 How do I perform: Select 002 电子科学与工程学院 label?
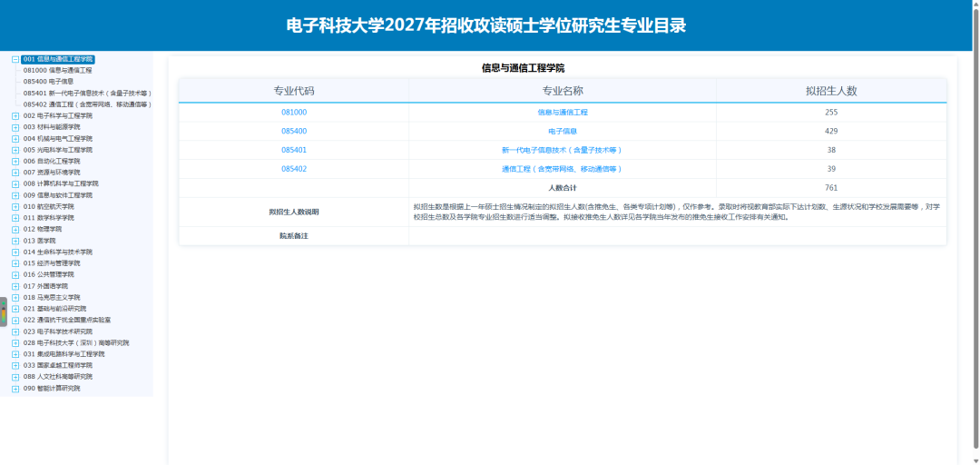(x=57, y=115)
